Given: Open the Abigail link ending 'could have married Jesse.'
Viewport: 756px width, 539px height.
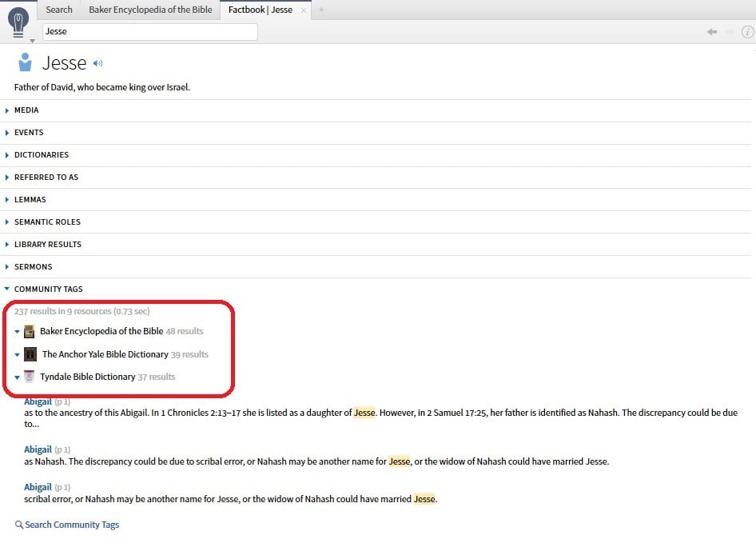Looking at the screenshot, I should 38,487.
